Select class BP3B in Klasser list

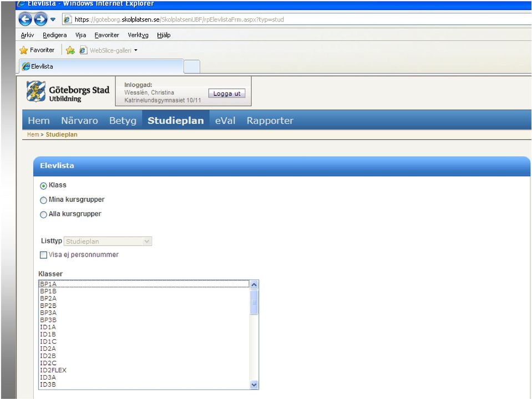point(144,320)
